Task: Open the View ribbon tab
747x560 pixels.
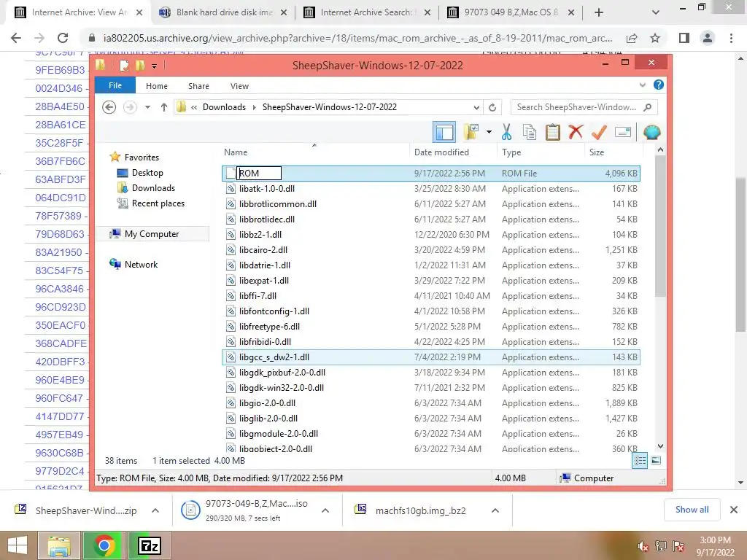Action: [x=239, y=86]
